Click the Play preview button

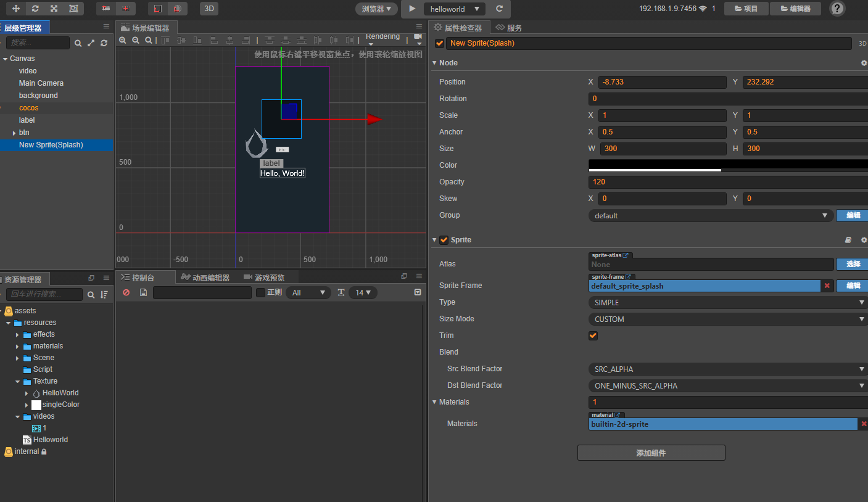412,9
